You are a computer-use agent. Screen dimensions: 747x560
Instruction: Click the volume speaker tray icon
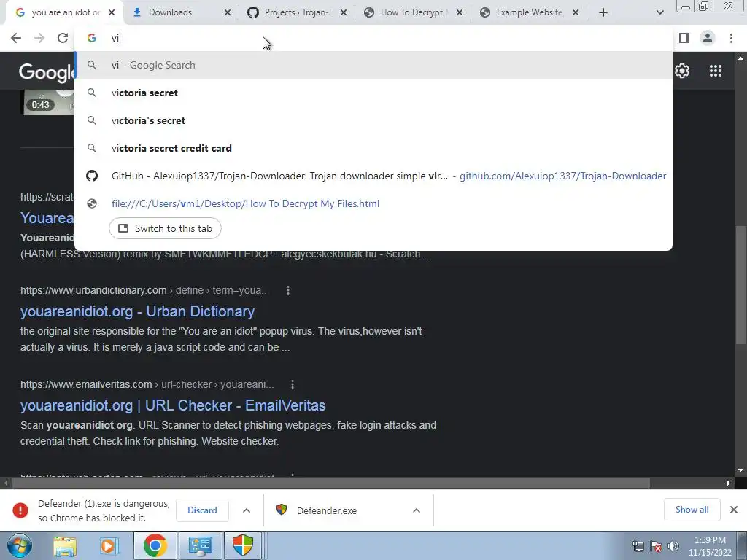point(673,546)
